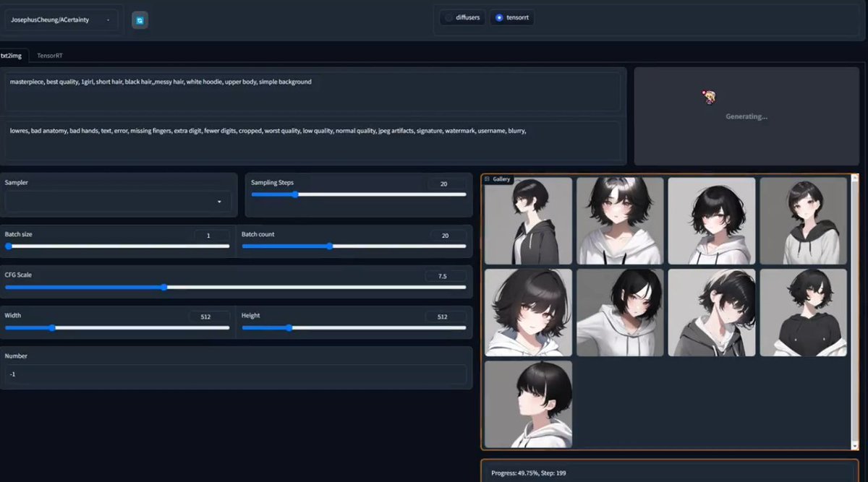The height and width of the screenshot is (482, 868).
Task: Click the animated loading character icon
Action: coord(709,98)
